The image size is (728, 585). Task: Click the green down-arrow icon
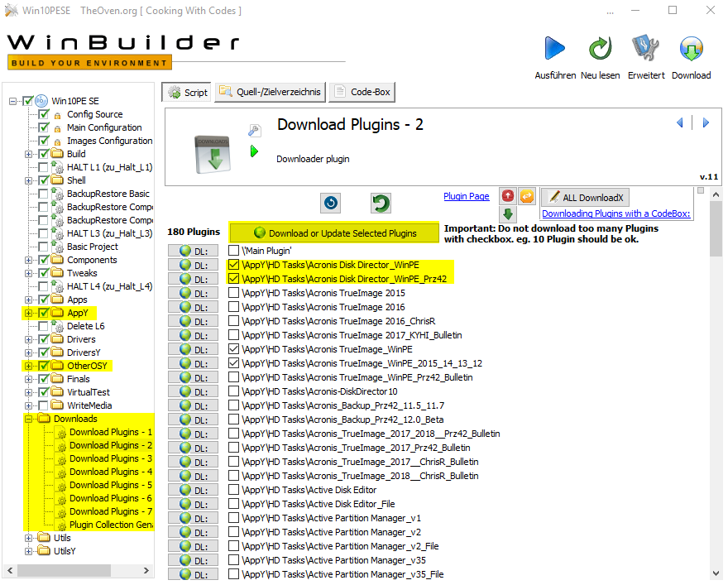[x=508, y=214]
